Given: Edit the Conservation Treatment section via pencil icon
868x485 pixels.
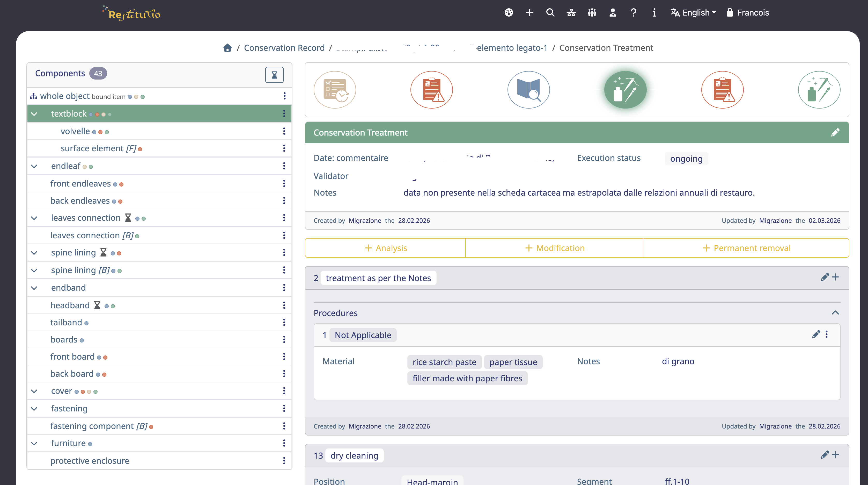Looking at the screenshot, I should point(836,132).
